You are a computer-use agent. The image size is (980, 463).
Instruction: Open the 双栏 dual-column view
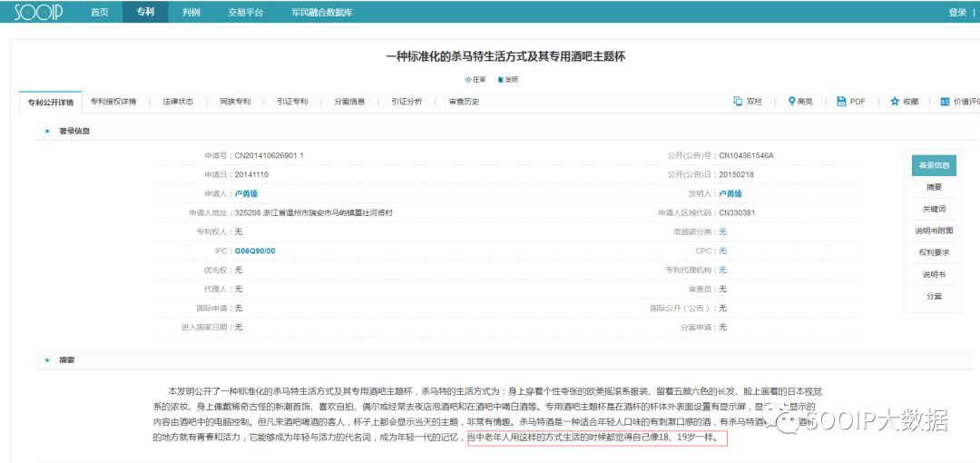[748, 102]
